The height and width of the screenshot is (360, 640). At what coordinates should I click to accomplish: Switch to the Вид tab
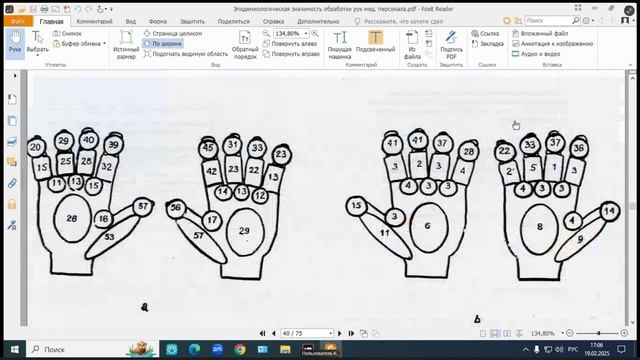click(x=131, y=21)
